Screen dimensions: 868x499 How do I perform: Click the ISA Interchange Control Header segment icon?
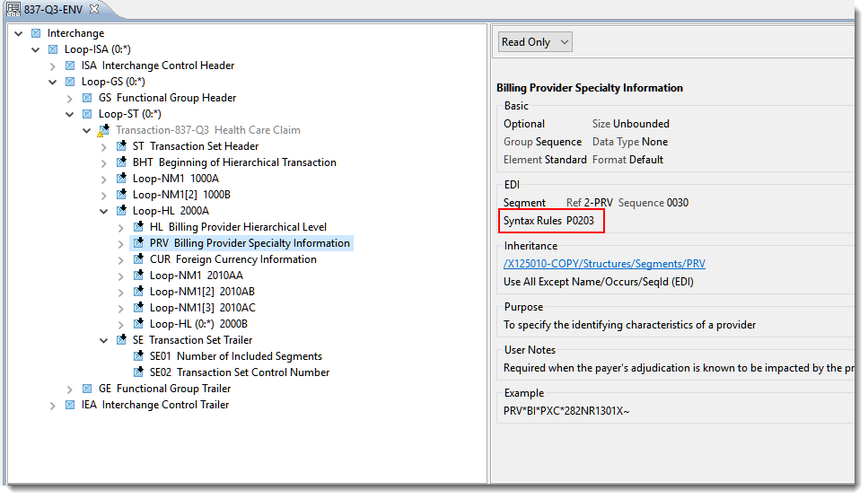pyautogui.click(x=70, y=66)
